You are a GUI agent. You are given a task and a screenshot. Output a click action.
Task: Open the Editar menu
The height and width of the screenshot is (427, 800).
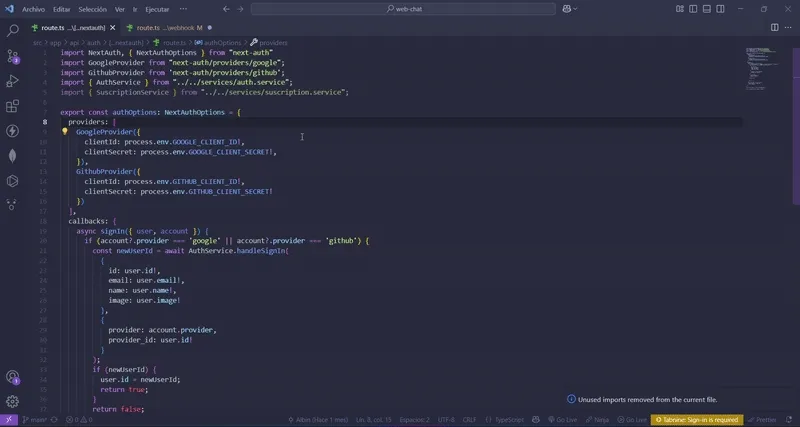coord(62,9)
